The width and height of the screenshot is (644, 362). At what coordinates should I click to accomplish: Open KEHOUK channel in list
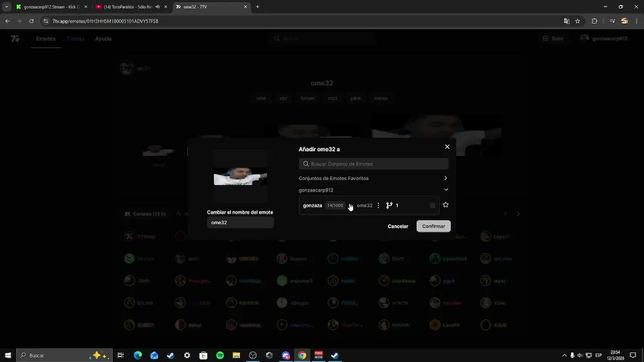tap(243, 303)
